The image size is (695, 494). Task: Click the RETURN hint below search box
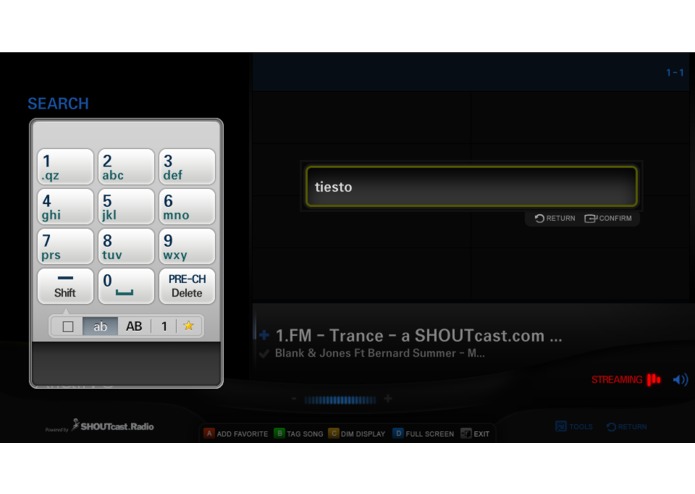coord(554,218)
